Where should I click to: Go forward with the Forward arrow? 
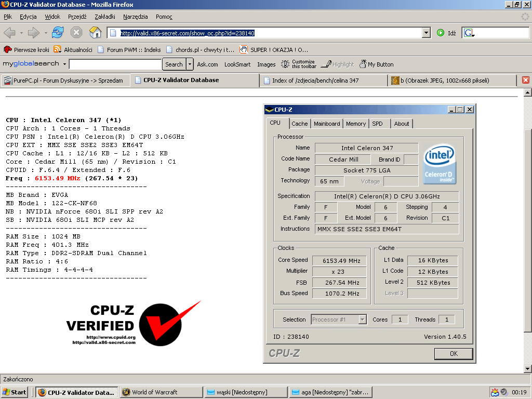click(x=34, y=33)
